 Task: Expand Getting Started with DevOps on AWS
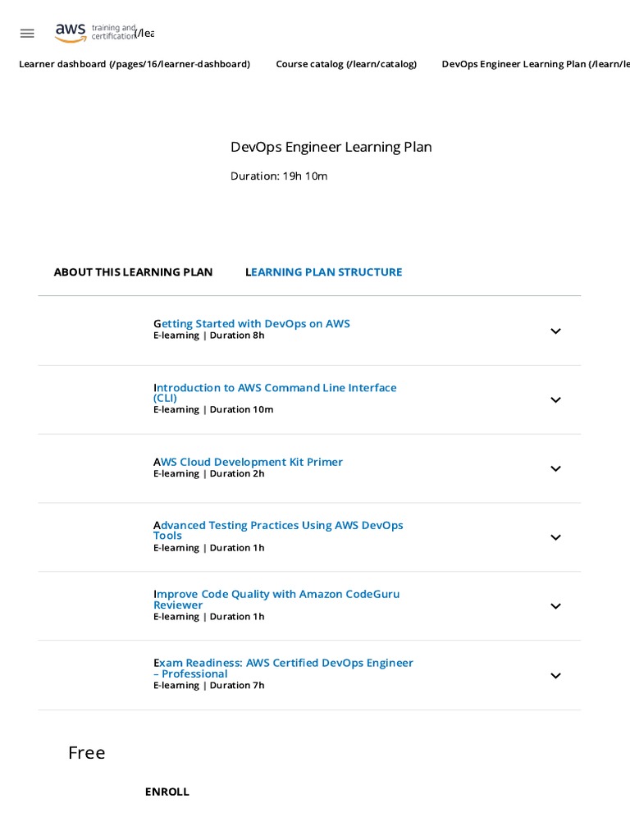[555, 331]
